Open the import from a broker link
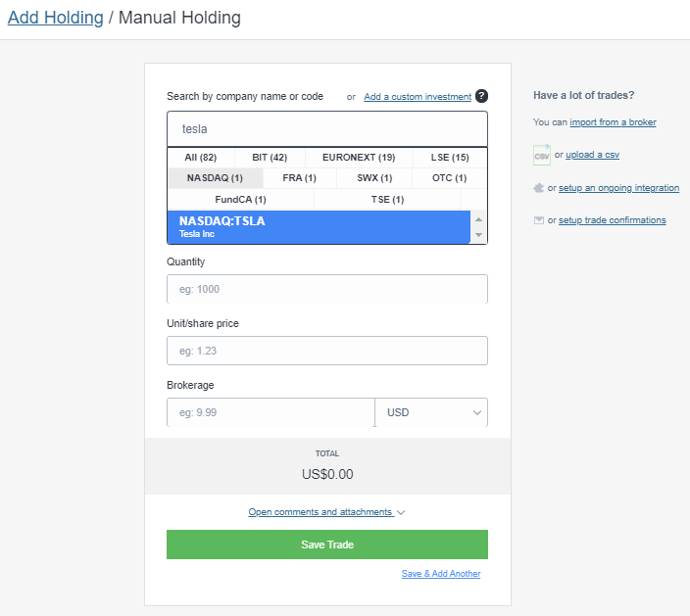 pos(613,122)
